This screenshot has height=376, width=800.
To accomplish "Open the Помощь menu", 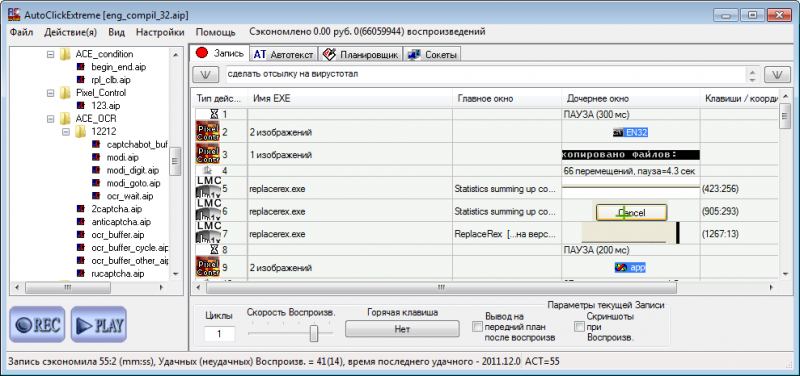I will click(216, 32).
